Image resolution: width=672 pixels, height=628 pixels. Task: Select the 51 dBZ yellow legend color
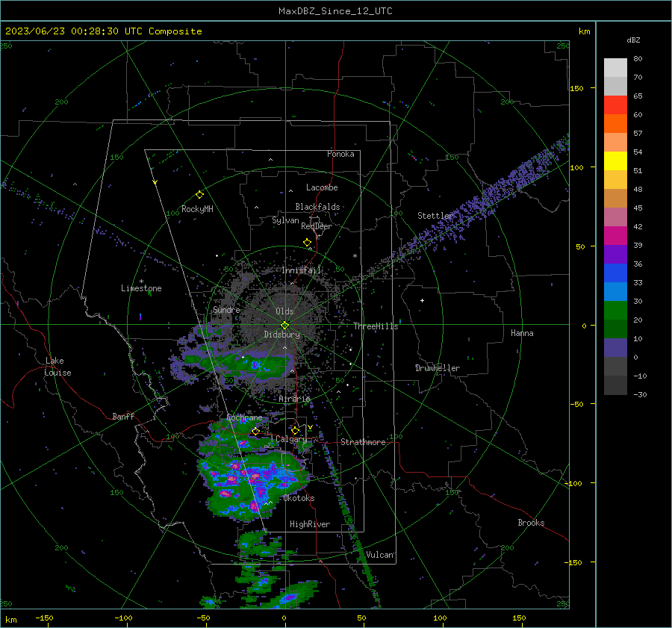[x=615, y=161]
